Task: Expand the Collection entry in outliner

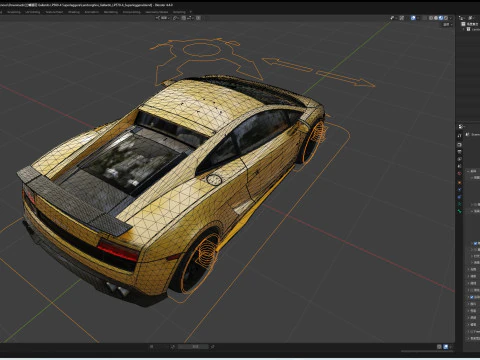Action: [463, 29]
